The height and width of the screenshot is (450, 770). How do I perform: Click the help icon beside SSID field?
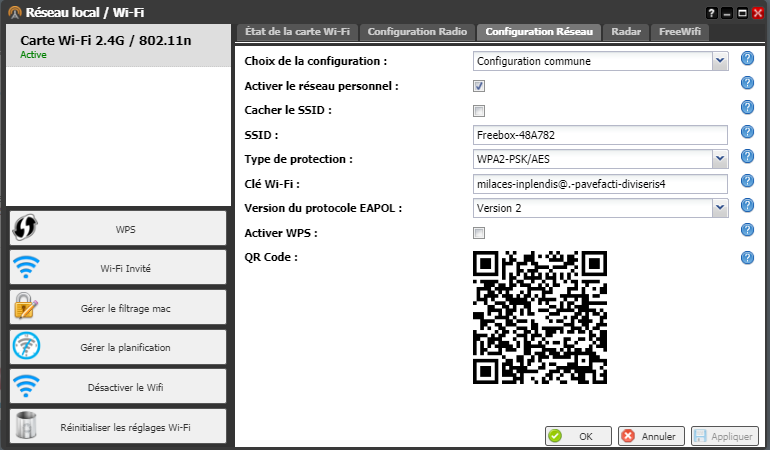click(x=747, y=132)
